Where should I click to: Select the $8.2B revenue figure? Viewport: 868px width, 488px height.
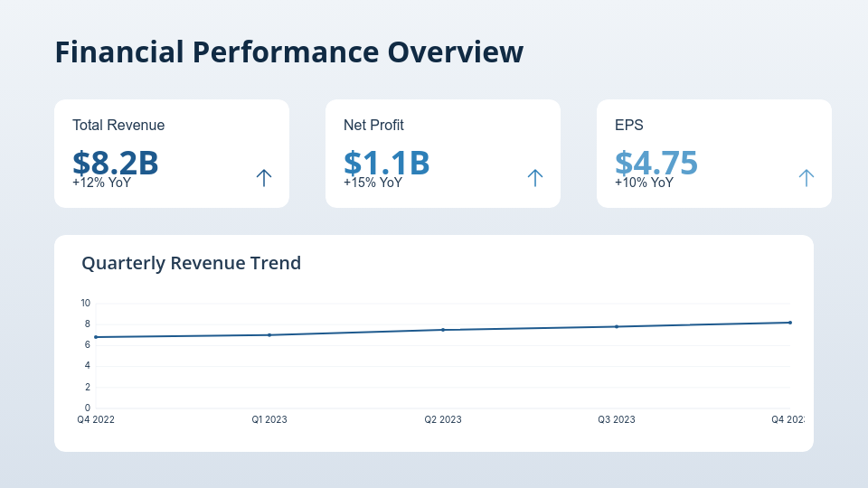click(116, 161)
